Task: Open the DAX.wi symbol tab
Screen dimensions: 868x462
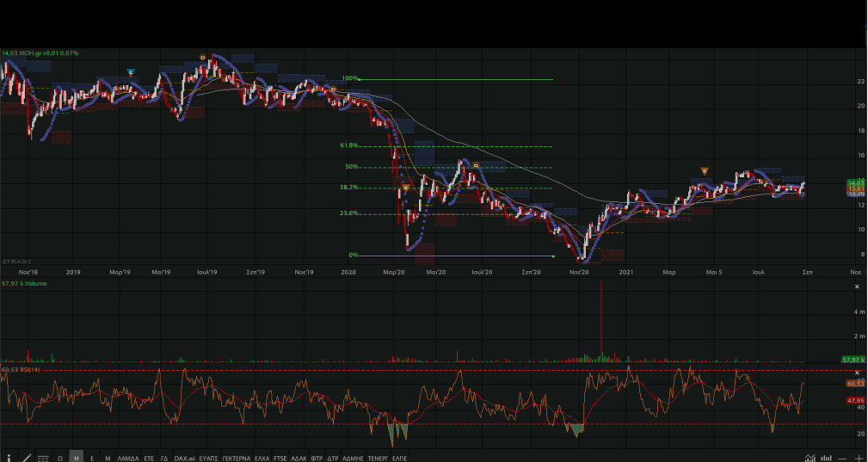Action: (185, 458)
